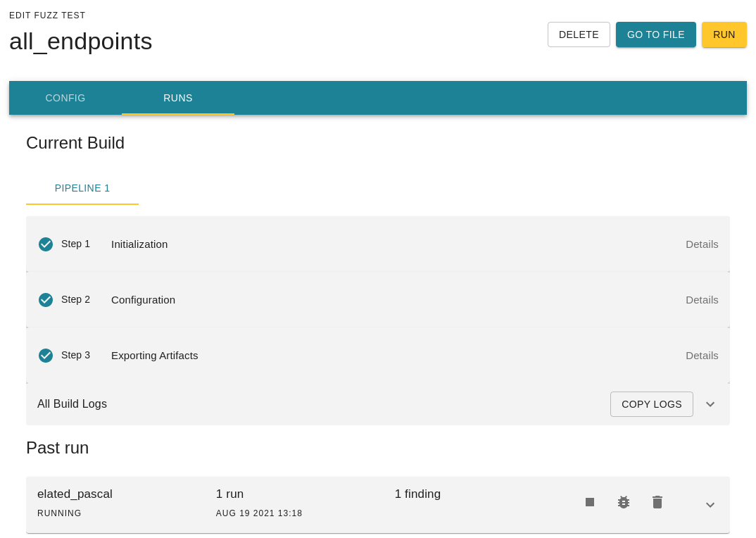This screenshot has height=538, width=756.
Task: Expand All Build Logs chevron
Action: pos(710,404)
